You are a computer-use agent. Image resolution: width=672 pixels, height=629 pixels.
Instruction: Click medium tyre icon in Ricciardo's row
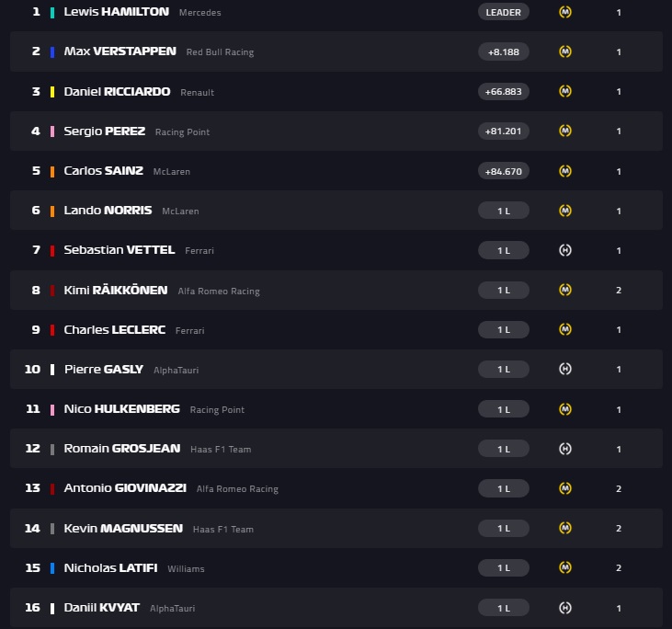(565, 91)
